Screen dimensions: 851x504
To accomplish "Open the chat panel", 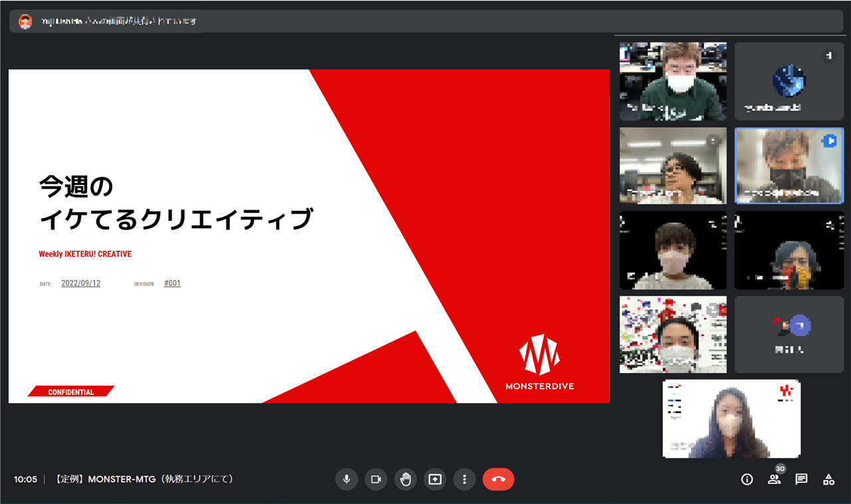I will coord(801,479).
